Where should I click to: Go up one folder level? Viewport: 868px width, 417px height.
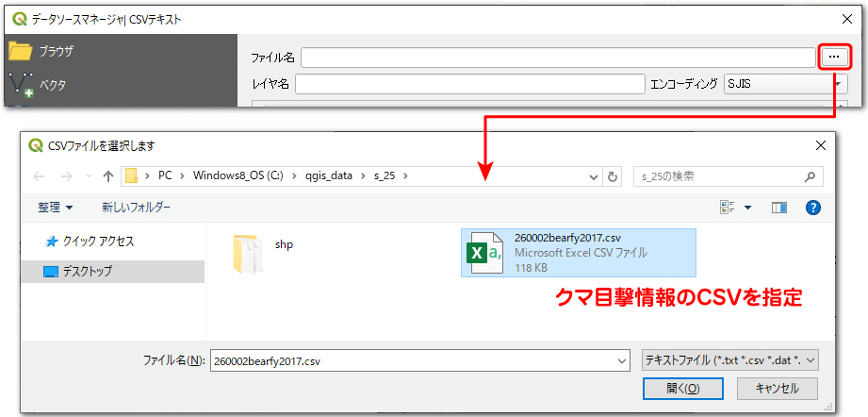108,176
